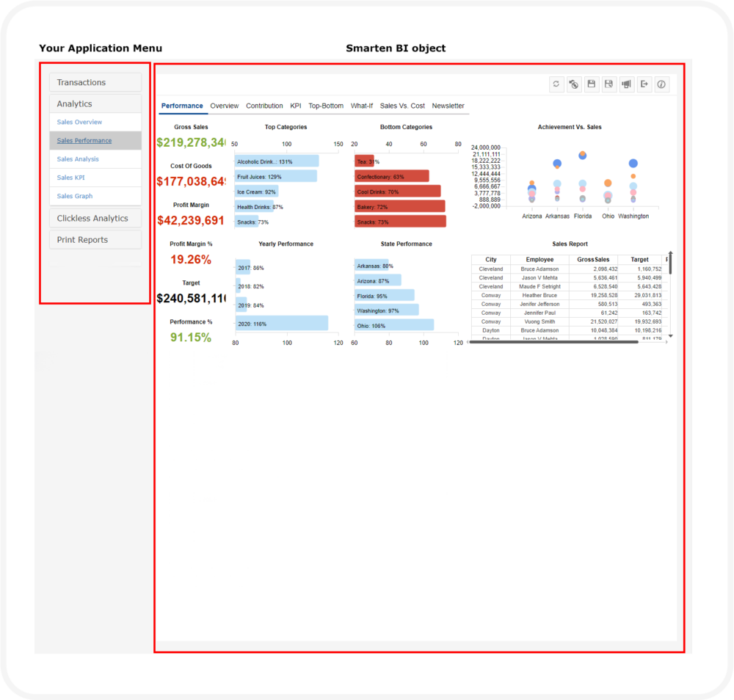Click the megaphone publish icon

click(626, 84)
